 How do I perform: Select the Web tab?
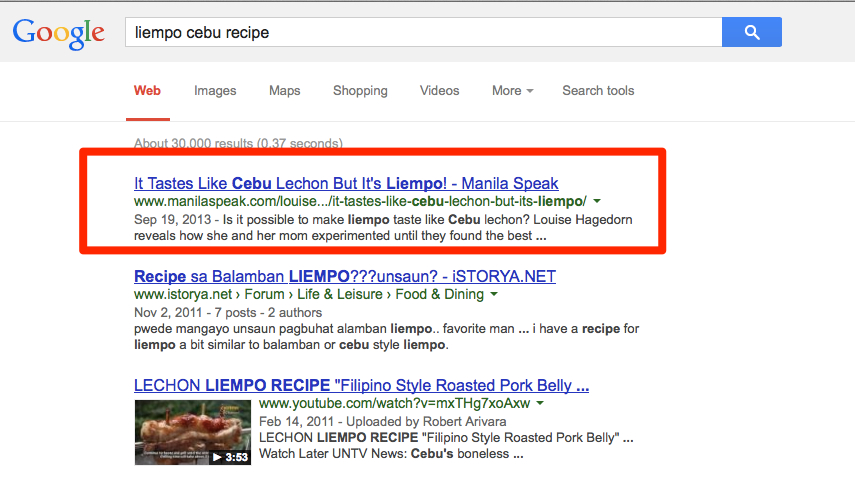(147, 90)
